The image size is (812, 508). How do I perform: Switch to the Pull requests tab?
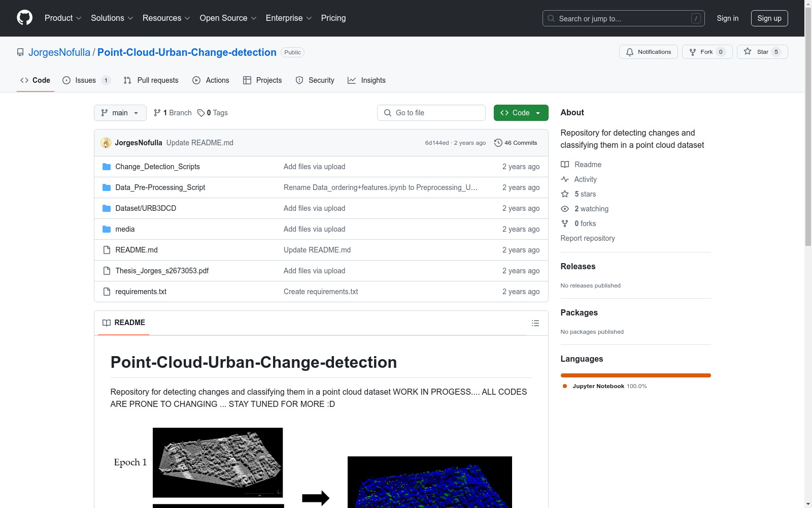[x=151, y=80]
